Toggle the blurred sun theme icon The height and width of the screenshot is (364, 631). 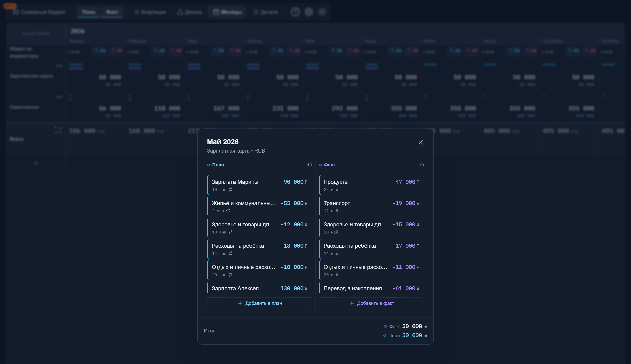(x=322, y=12)
